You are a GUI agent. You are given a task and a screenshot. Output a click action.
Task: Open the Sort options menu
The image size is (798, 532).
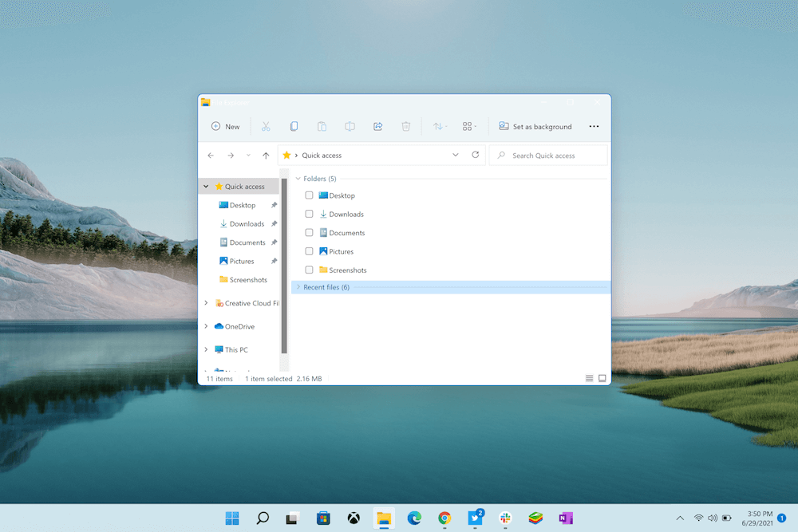coord(440,127)
